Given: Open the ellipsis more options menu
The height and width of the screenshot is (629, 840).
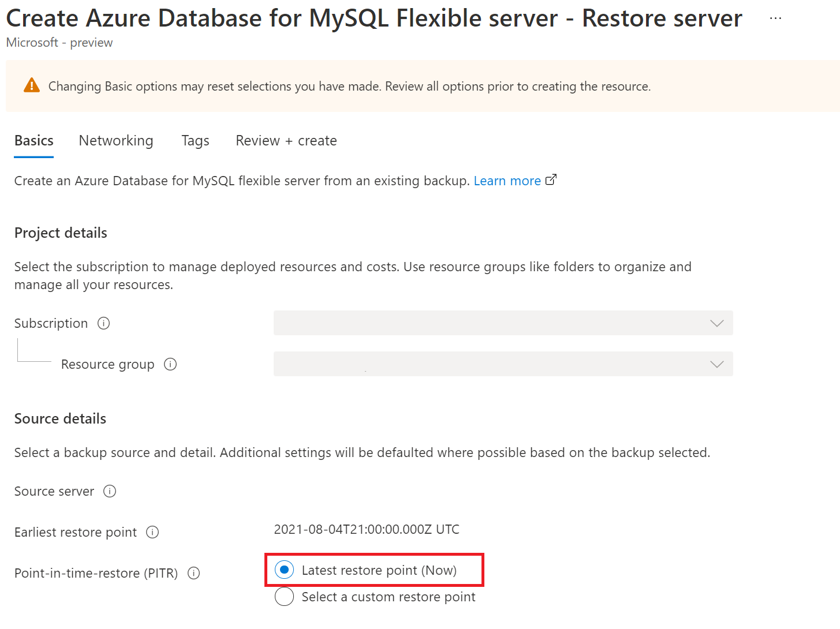Looking at the screenshot, I should pos(776,18).
